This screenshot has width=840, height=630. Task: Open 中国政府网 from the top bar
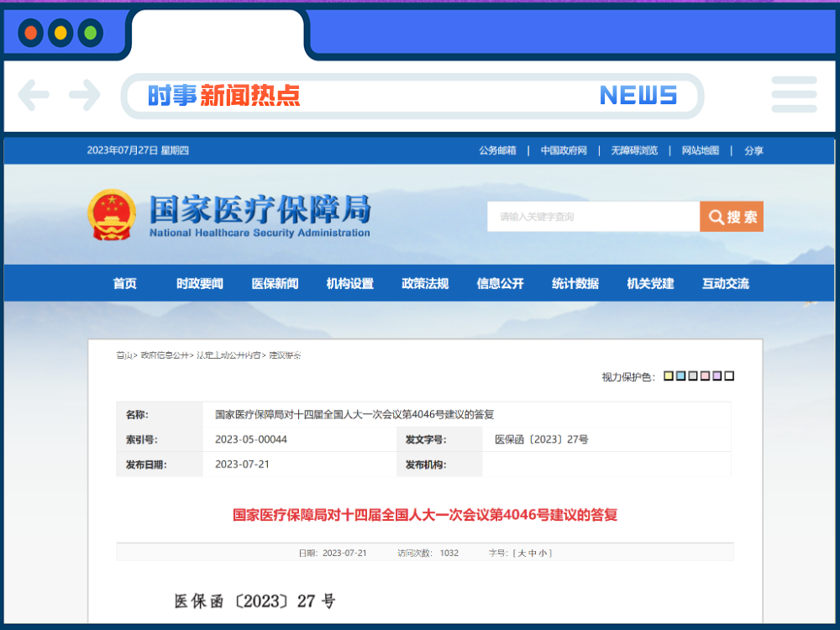click(x=564, y=151)
